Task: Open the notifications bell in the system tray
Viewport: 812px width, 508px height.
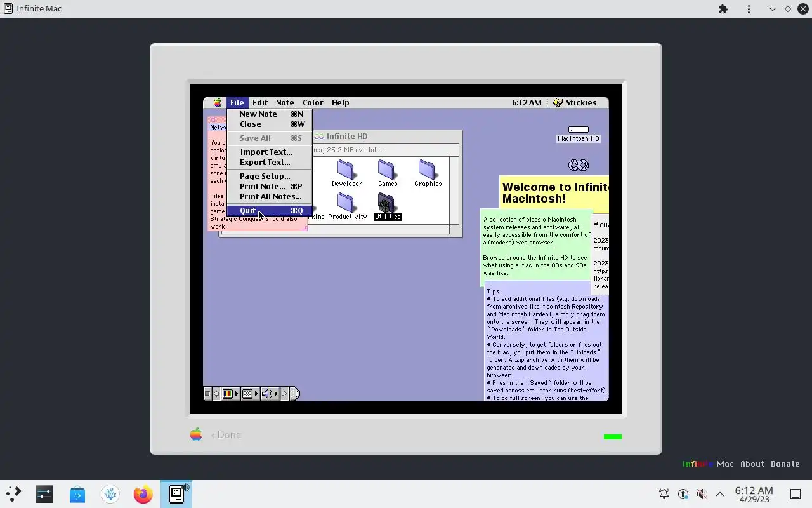Action: (x=664, y=493)
